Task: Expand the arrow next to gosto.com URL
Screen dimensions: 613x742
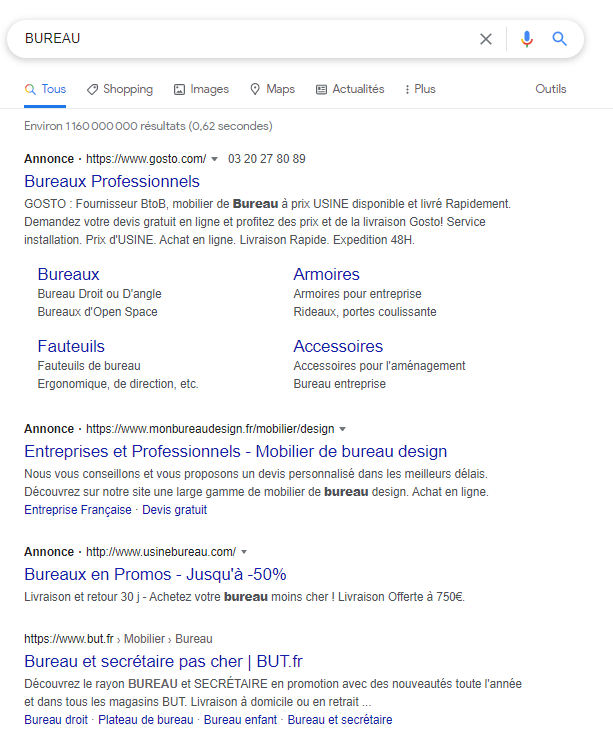Action: coord(214,159)
